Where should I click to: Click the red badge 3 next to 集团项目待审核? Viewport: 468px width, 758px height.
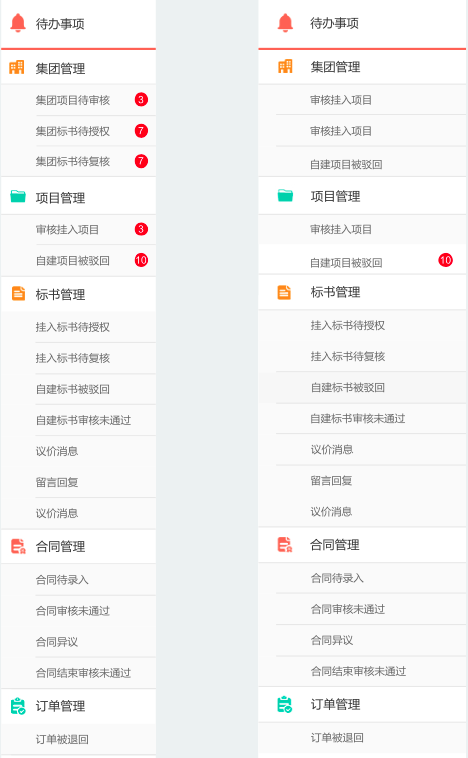[141, 100]
